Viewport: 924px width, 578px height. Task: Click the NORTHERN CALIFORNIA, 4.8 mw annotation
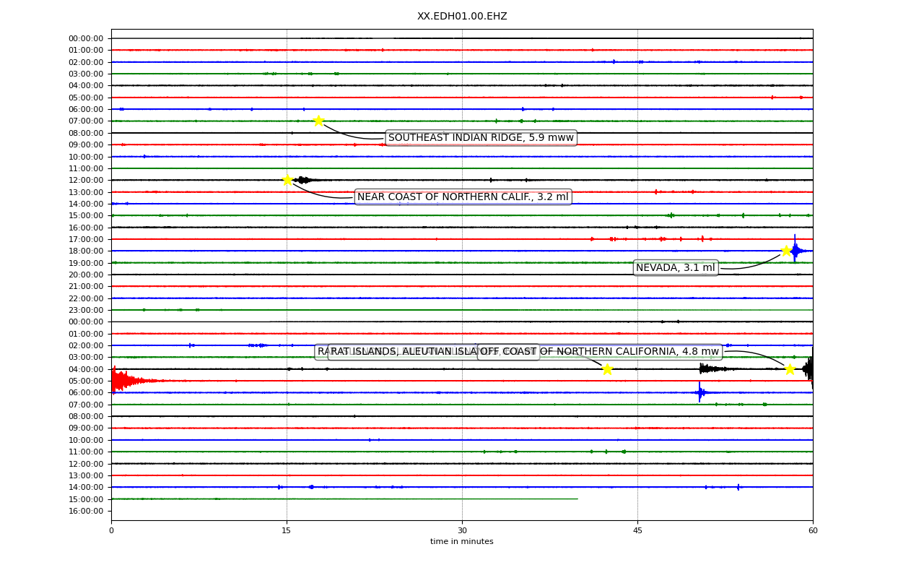600,352
